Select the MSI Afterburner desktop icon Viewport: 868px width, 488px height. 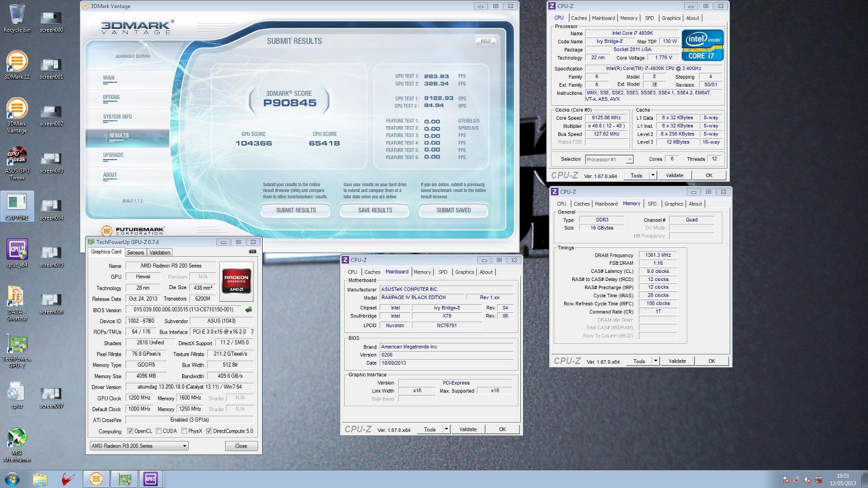click(x=17, y=445)
